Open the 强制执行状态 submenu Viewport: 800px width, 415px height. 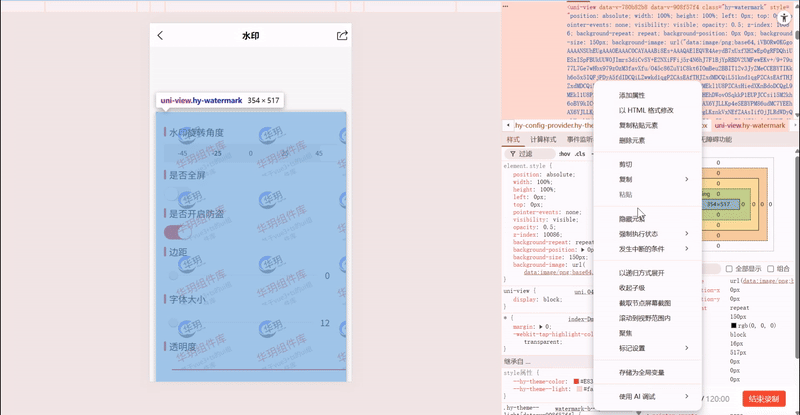(648, 234)
